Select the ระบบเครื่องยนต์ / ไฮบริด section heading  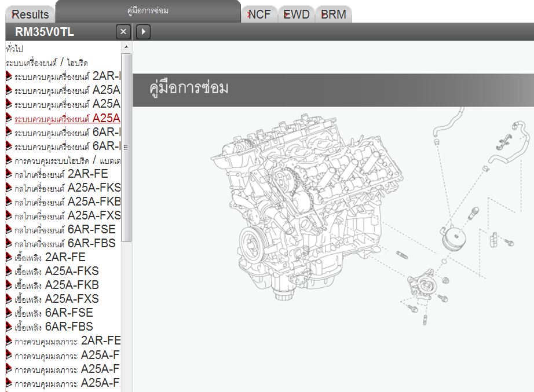(47, 63)
